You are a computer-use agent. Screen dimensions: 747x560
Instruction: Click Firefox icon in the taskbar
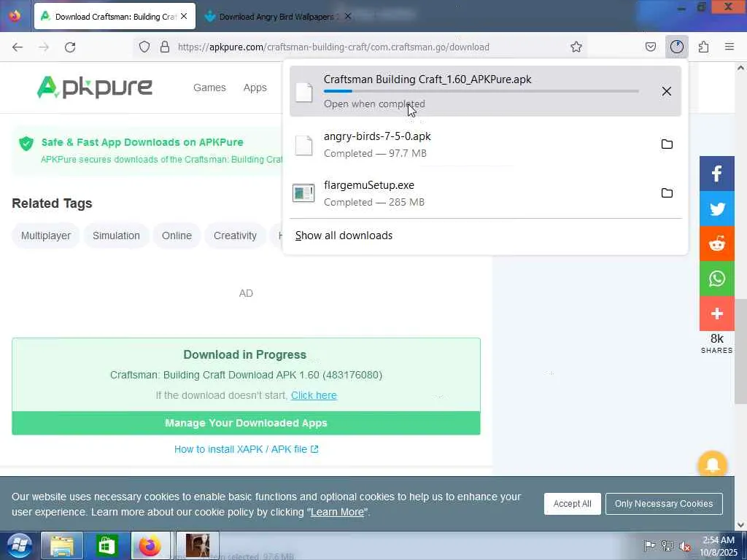pos(150,545)
